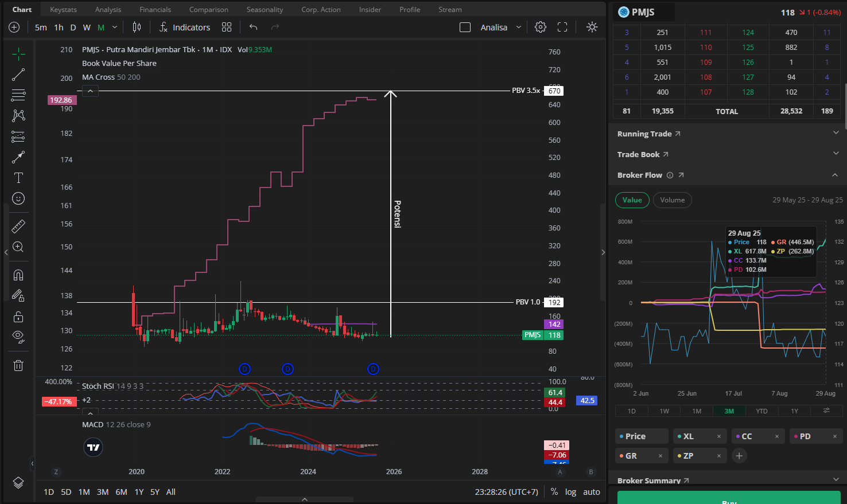Set chart range to 6M
The image size is (847, 504).
121,492
